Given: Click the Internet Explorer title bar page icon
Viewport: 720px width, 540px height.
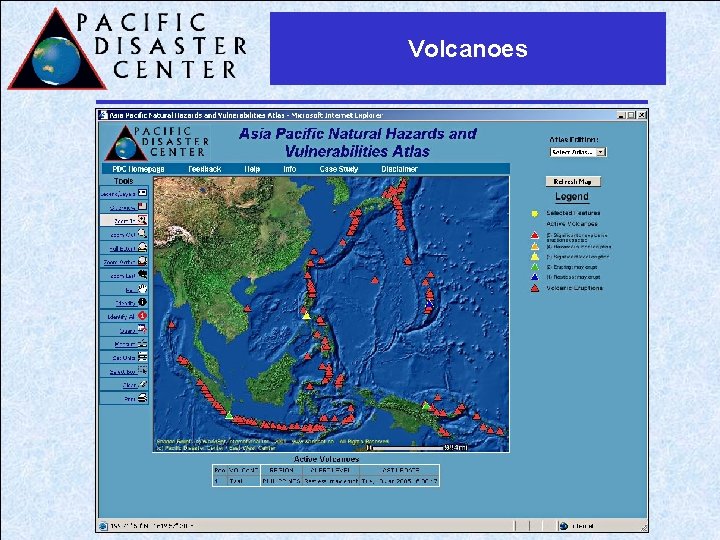Looking at the screenshot, I should [x=104, y=115].
